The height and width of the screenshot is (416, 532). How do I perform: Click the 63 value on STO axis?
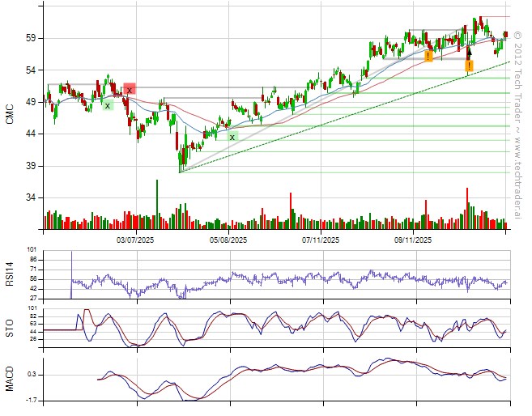tap(32, 324)
